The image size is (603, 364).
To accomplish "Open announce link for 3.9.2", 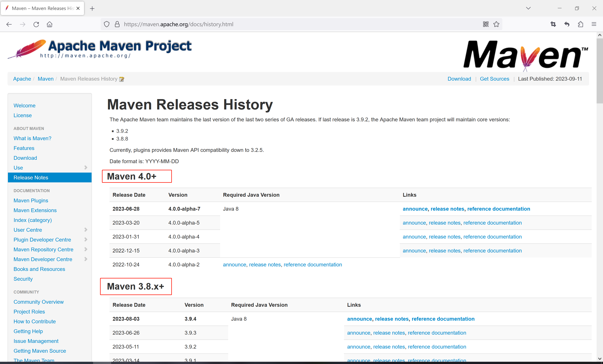I will [359, 347].
